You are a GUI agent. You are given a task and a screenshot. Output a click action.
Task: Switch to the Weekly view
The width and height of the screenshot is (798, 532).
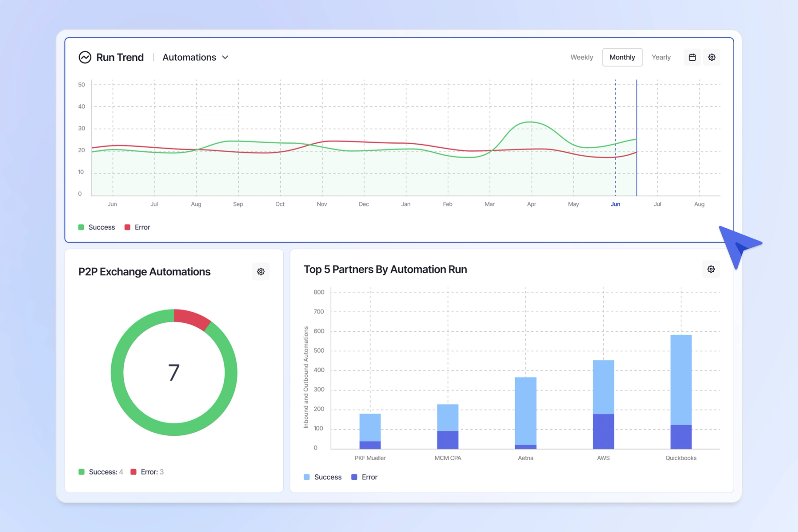click(x=582, y=57)
